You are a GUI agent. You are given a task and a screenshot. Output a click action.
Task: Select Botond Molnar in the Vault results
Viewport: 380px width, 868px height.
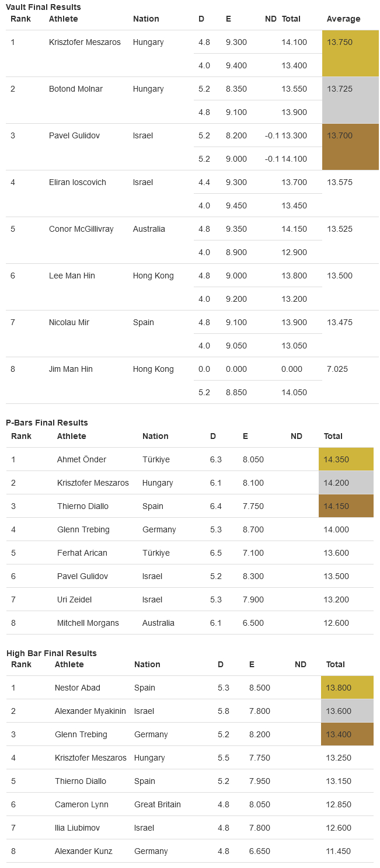click(x=76, y=89)
